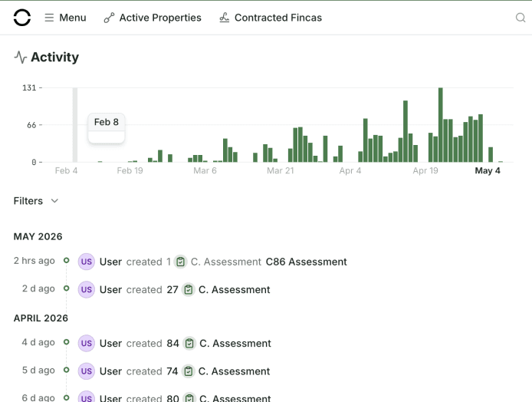Click the Feb 8 tooltip
The image size is (532, 402).
pos(107,128)
